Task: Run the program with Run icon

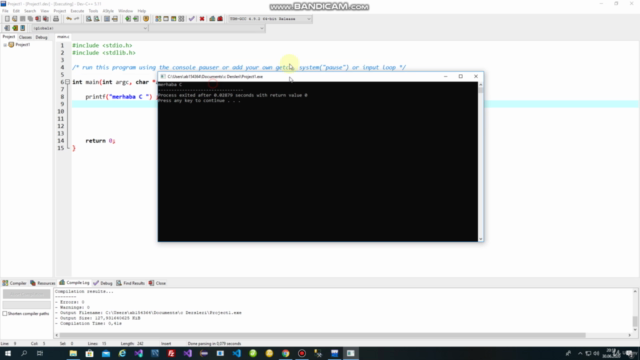Action: (x=166, y=19)
